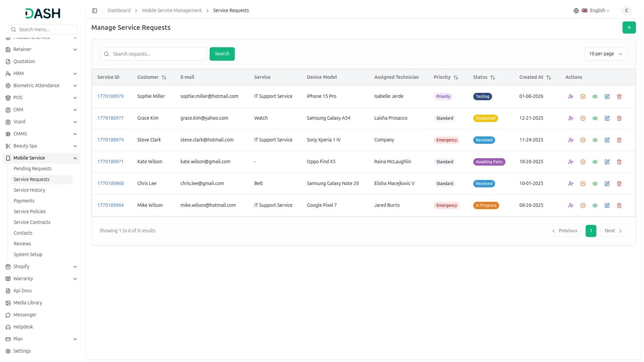Sort table by Priority column
Viewport: 644px width, 362px height.
tap(446, 77)
